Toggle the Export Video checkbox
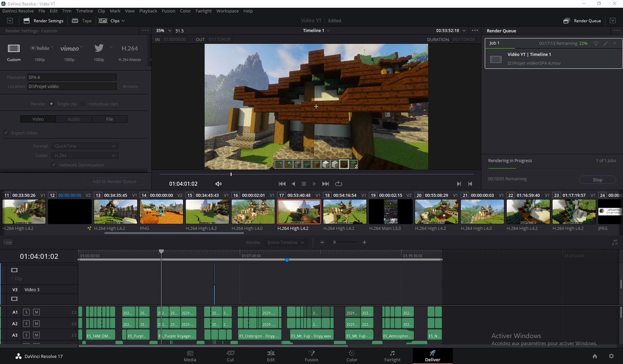 pos(6,133)
